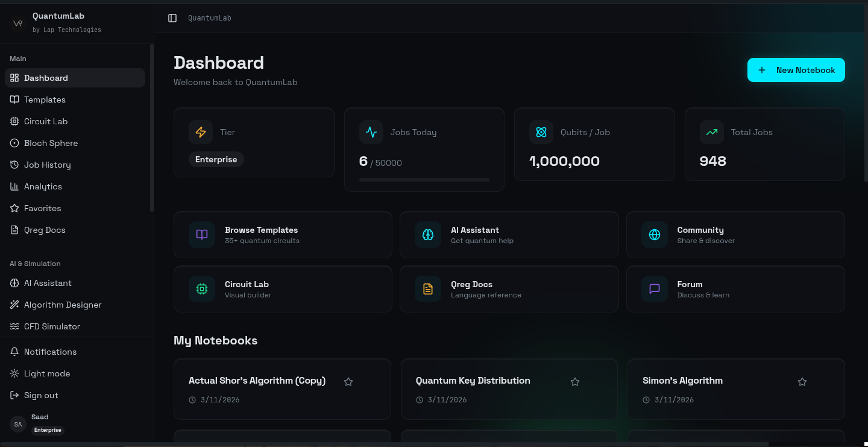
Task: Browse the Templates section
Action: [45, 100]
